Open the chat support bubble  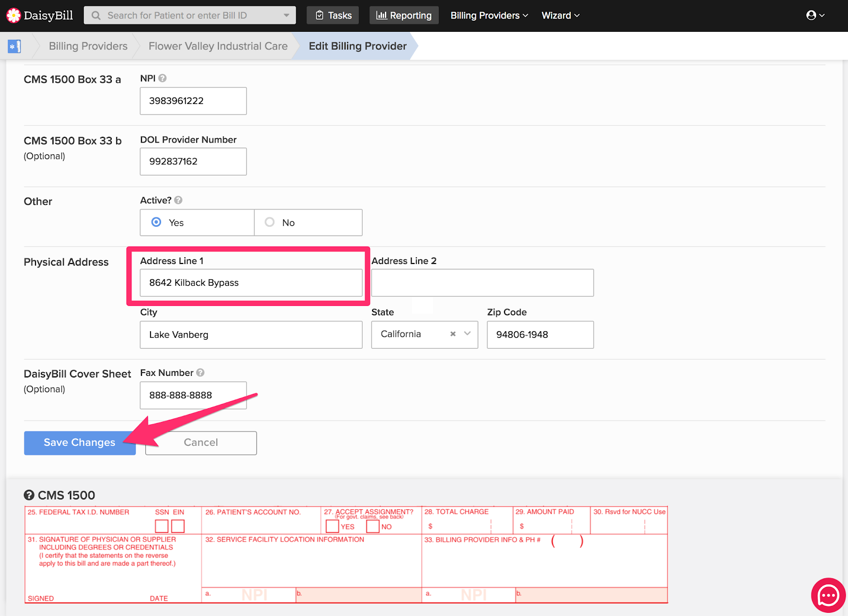click(x=828, y=595)
